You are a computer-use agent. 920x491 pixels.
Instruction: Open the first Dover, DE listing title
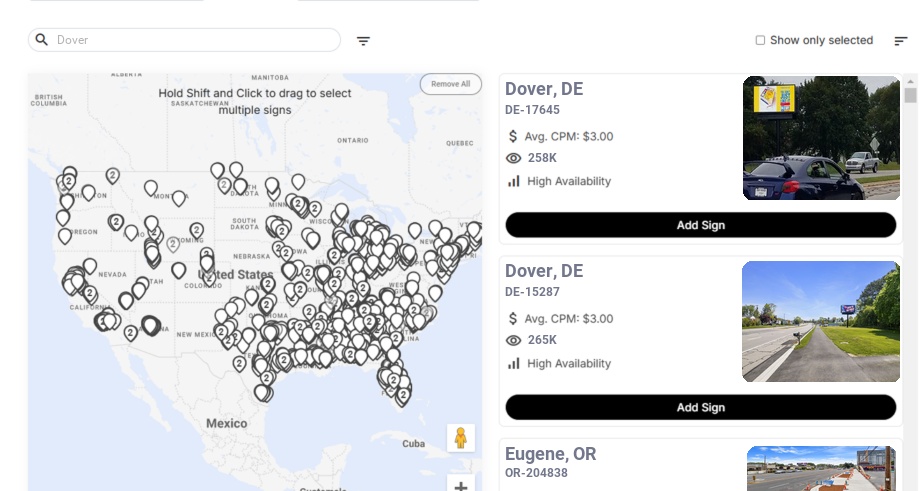(x=544, y=89)
